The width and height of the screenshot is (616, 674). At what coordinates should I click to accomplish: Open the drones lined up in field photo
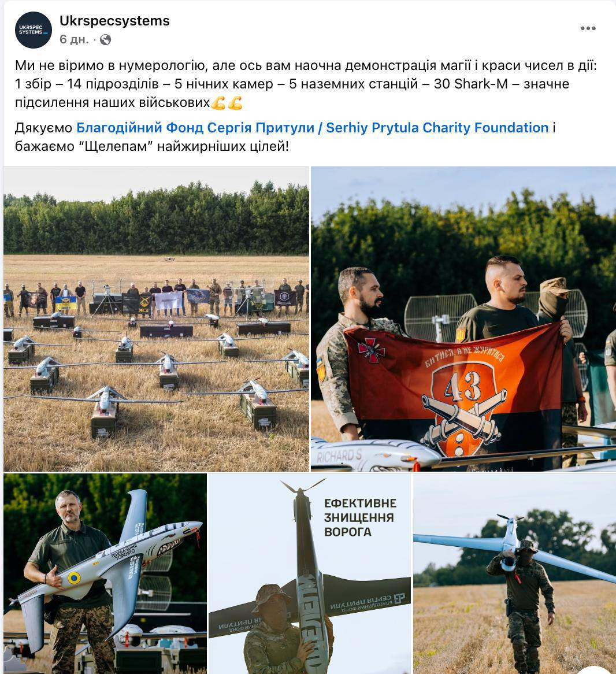(157, 319)
